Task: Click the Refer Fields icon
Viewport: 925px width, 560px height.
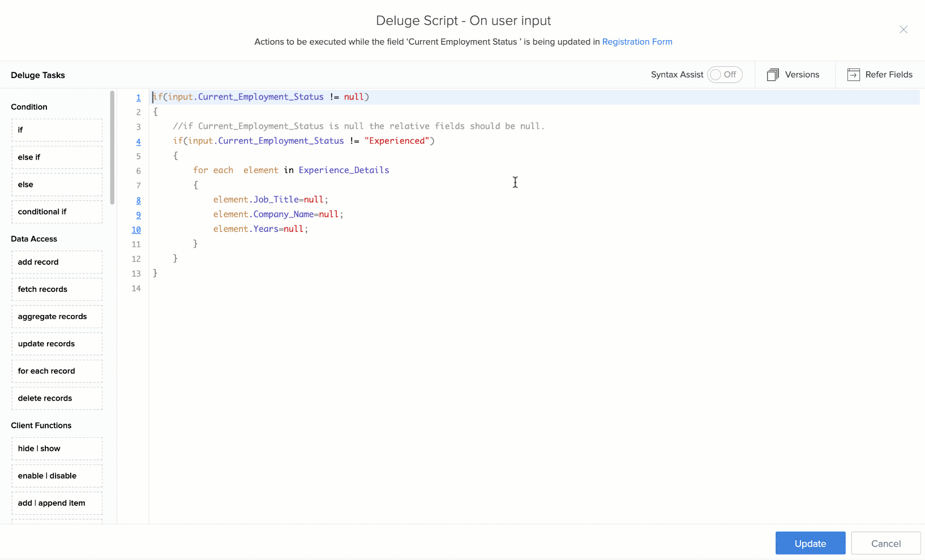Action: [853, 75]
